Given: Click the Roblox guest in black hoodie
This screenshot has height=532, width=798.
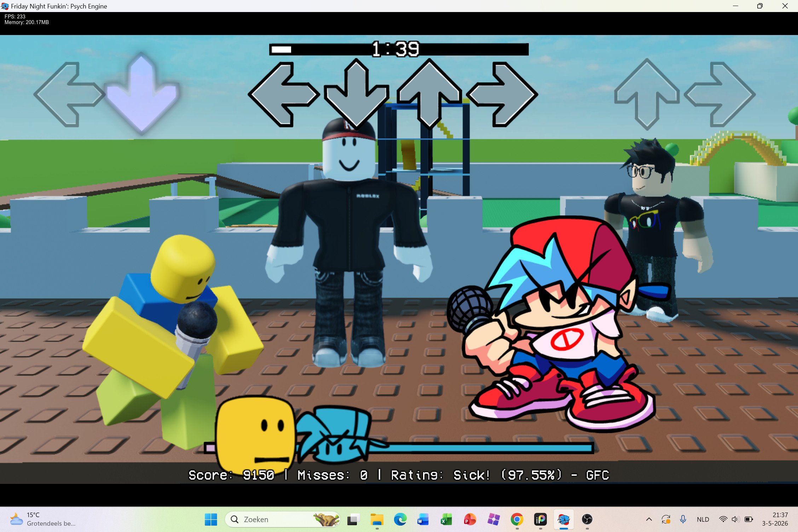Looking at the screenshot, I should point(349,242).
